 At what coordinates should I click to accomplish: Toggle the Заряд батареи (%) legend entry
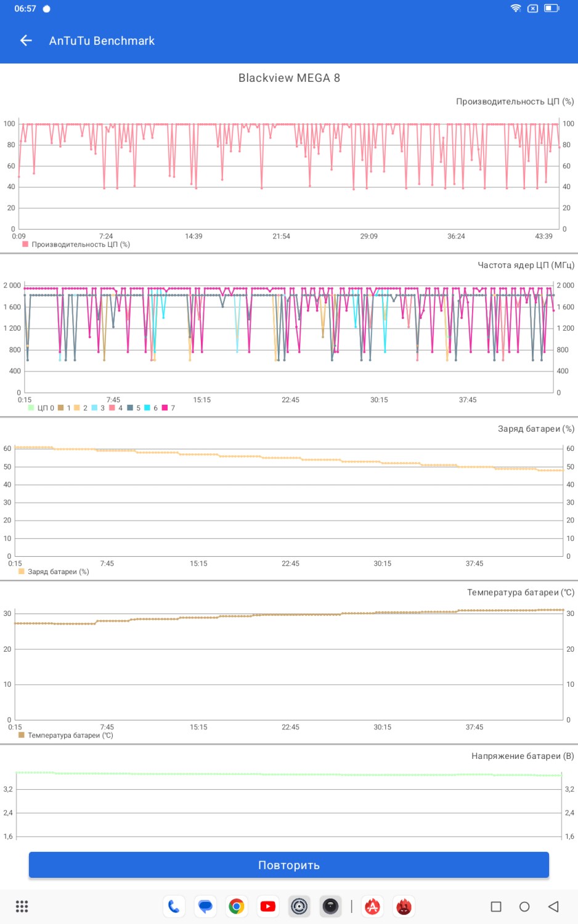coord(54,572)
